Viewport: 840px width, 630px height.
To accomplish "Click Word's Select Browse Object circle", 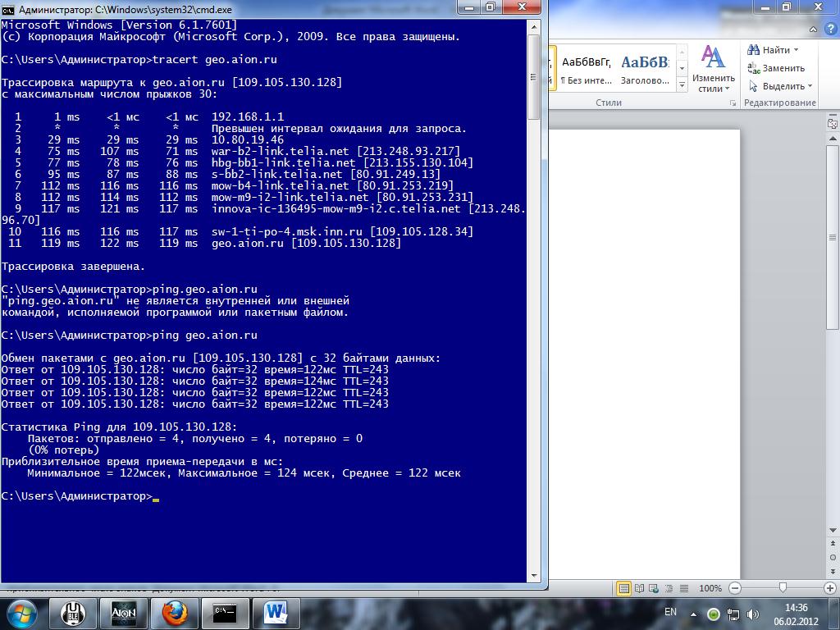I will [833, 557].
